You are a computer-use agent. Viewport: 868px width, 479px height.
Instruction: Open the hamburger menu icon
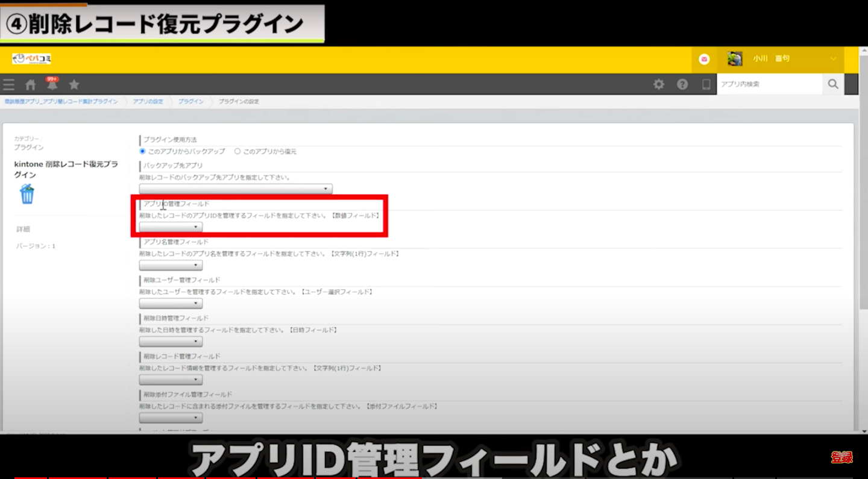pos(8,85)
